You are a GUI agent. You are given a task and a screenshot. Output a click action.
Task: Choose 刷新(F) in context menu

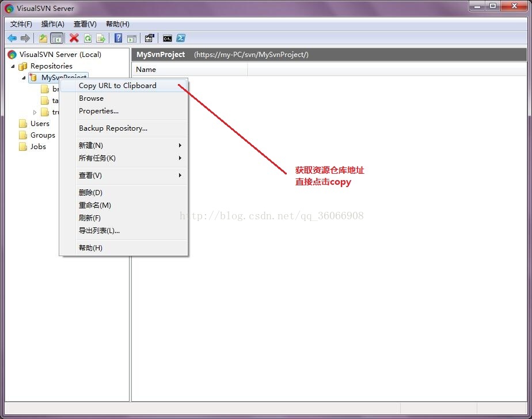(x=124, y=218)
